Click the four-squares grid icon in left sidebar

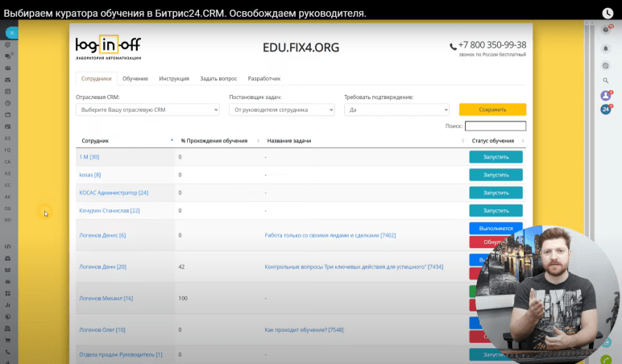click(7, 293)
